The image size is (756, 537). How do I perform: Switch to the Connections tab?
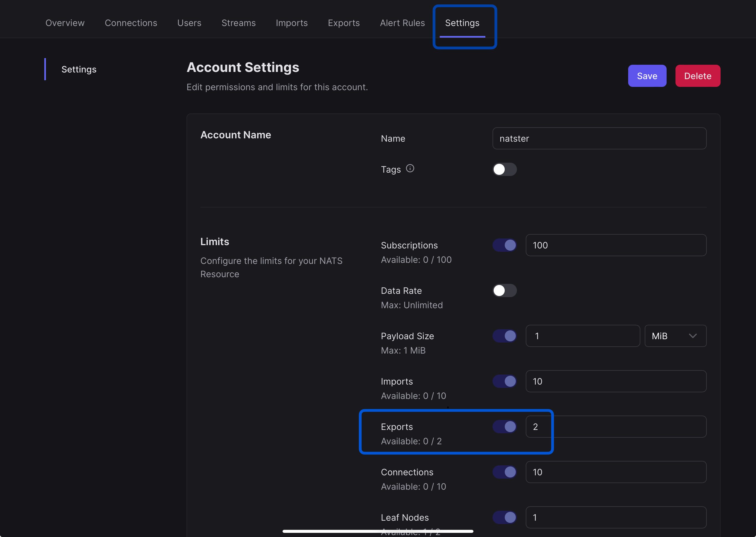point(131,23)
